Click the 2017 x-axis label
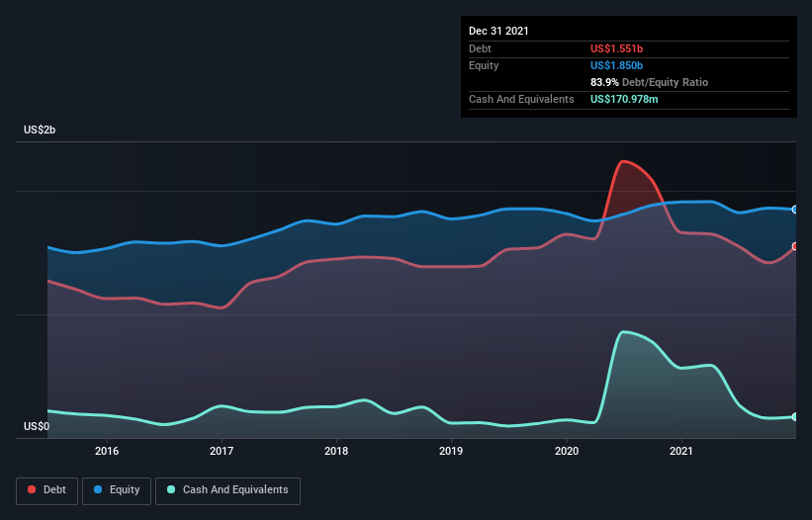Image resolution: width=812 pixels, height=520 pixels. click(x=222, y=451)
